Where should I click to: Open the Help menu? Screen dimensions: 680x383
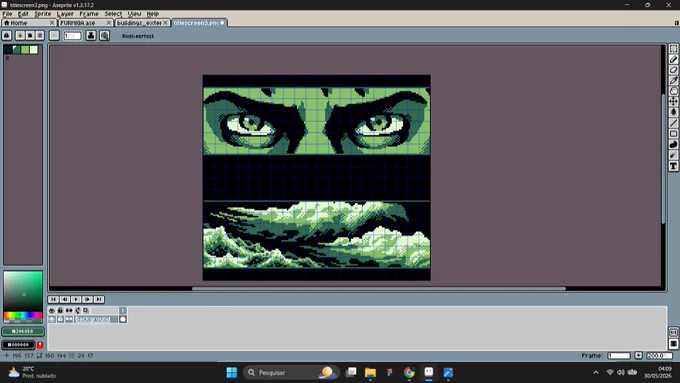pyautogui.click(x=152, y=14)
